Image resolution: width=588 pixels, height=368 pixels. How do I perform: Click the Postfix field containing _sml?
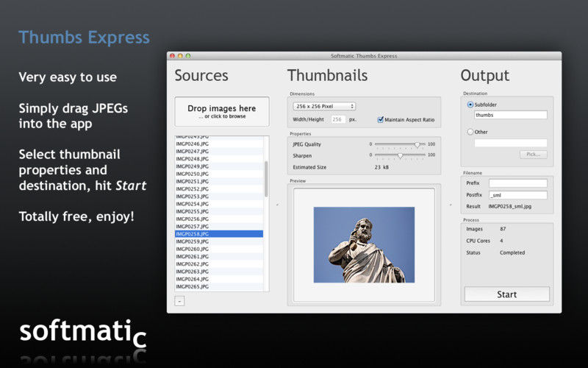pyautogui.click(x=518, y=195)
